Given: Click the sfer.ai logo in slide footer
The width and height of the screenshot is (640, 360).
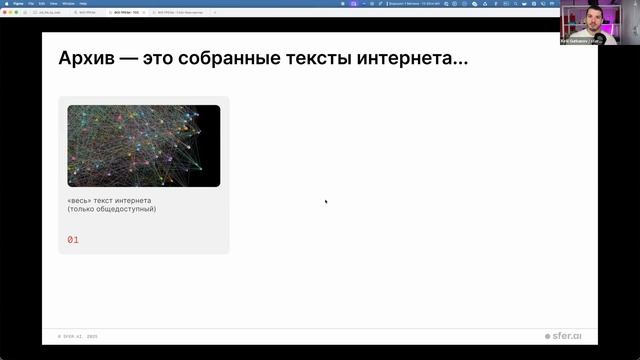Looking at the screenshot, I should tap(563, 336).
